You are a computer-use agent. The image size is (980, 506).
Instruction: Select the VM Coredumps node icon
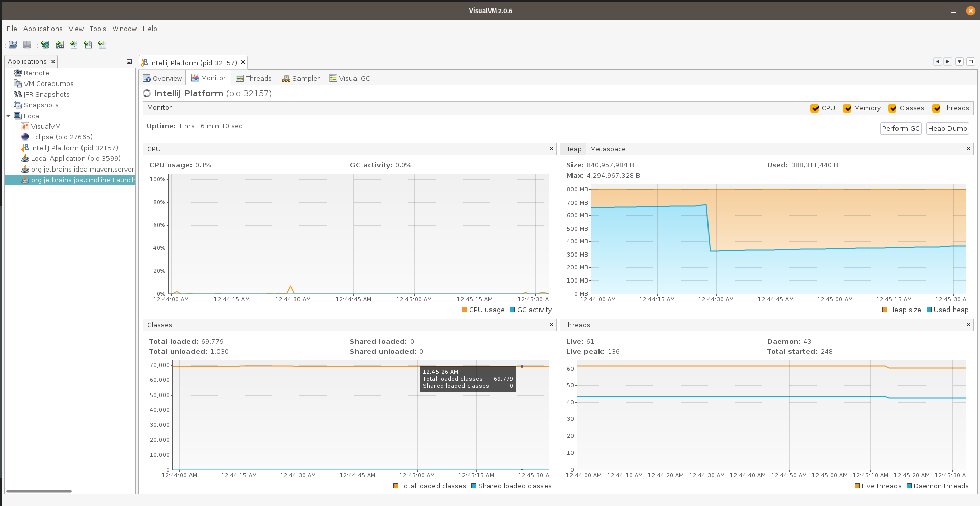[18, 83]
